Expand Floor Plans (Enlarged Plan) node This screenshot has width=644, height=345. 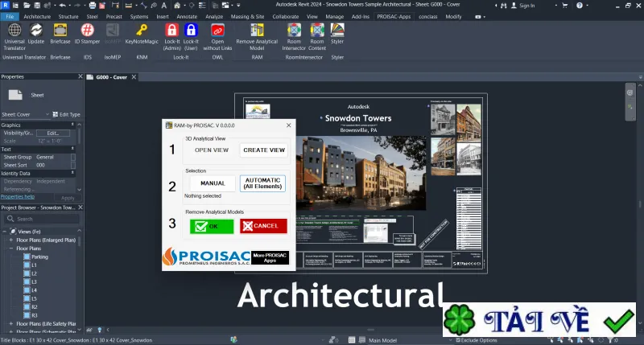click(11, 240)
